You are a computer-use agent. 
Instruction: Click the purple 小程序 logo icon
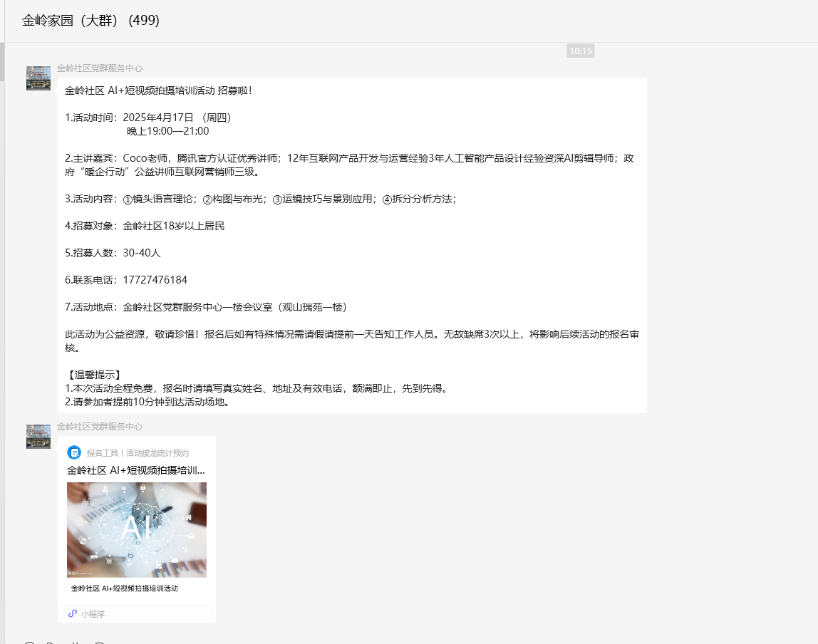(73, 613)
